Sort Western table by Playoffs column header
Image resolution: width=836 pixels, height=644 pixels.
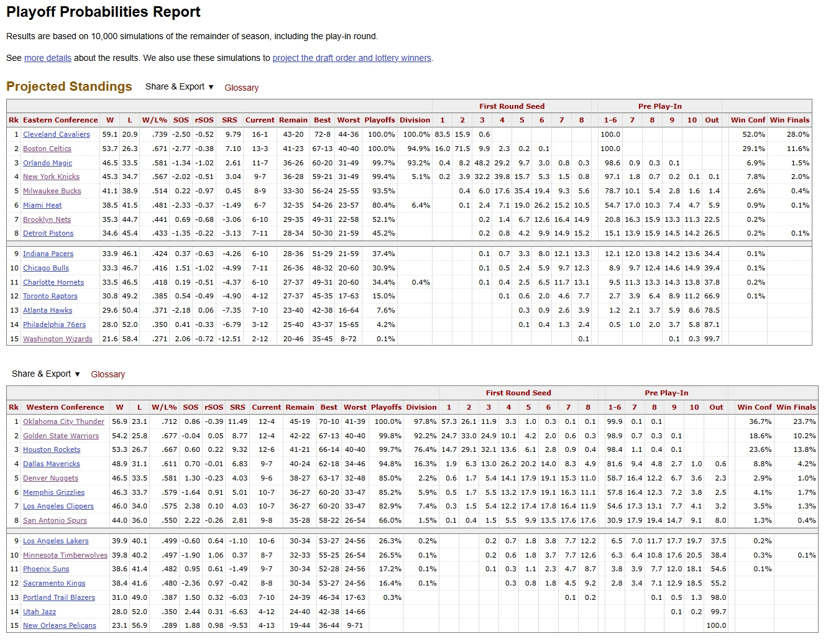coord(386,407)
